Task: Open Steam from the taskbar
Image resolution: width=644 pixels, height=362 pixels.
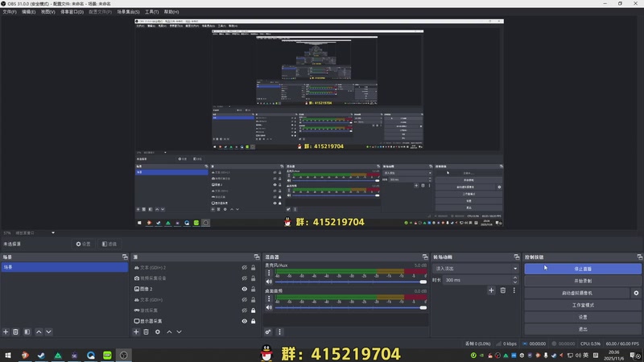Action: (41, 355)
